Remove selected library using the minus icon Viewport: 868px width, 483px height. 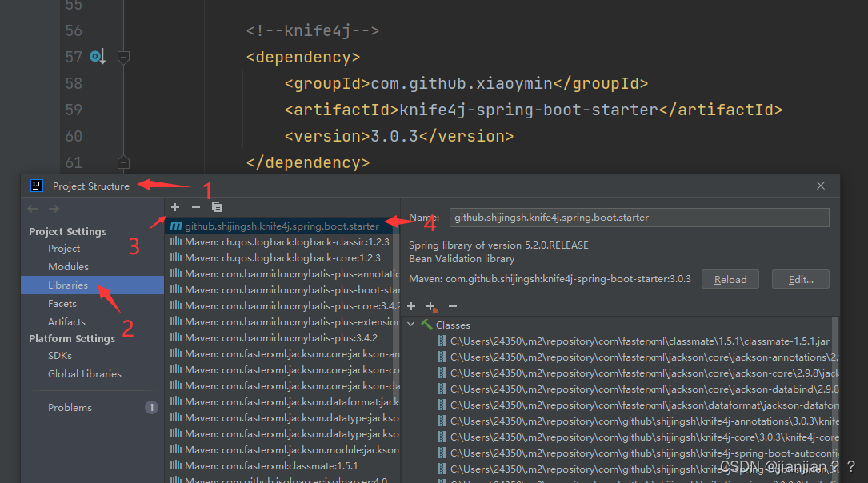click(x=196, y=207)
